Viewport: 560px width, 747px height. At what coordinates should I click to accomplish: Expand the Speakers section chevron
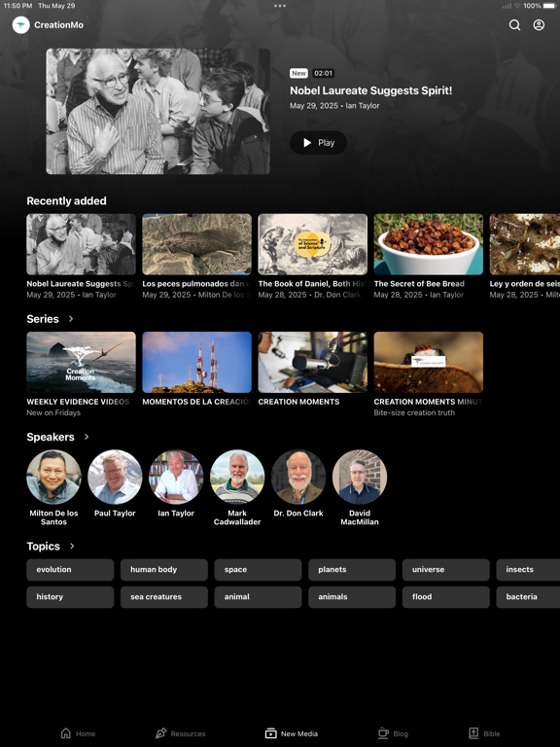click(x=87, y=437)
